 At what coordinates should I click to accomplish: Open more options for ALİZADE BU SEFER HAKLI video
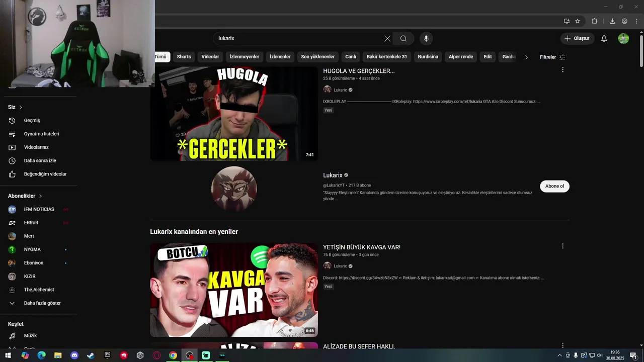coord(562,345)
